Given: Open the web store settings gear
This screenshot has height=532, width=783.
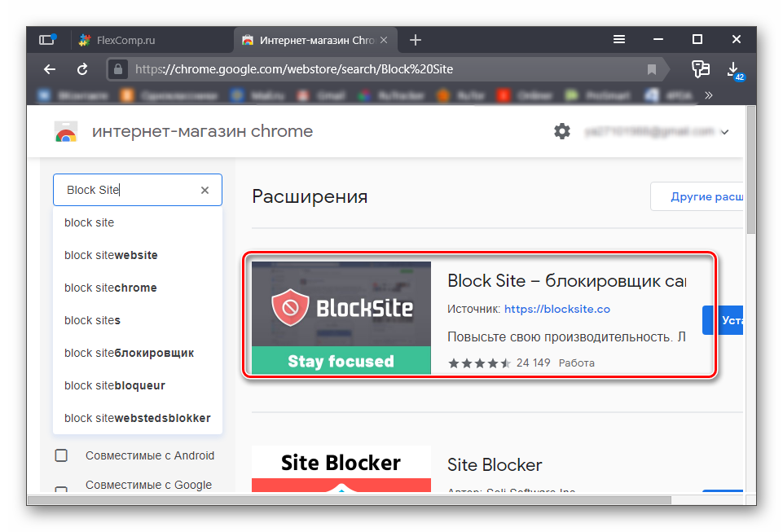Looking at the screenshot, I should [x=562, y=131].
